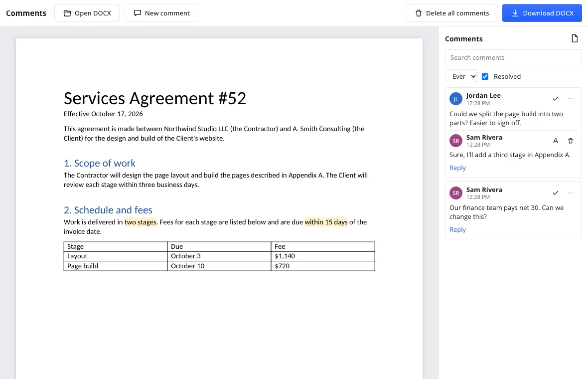Click the table cell '$1,140'

pos(323,256)
